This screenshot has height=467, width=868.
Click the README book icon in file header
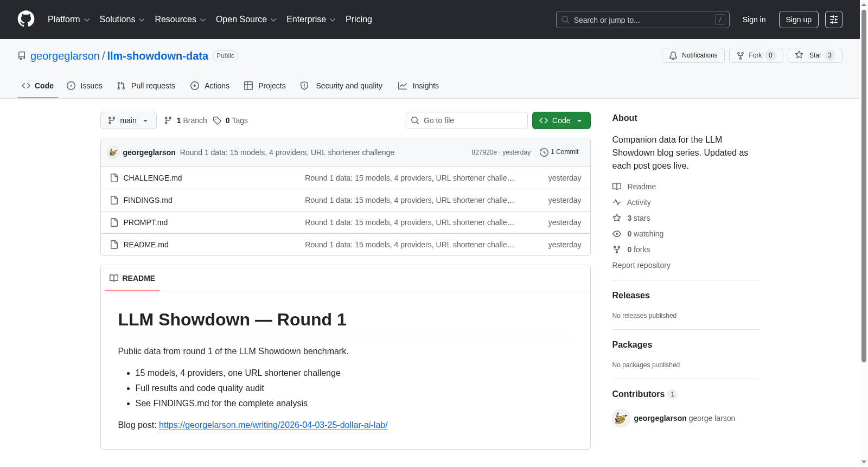114,278
